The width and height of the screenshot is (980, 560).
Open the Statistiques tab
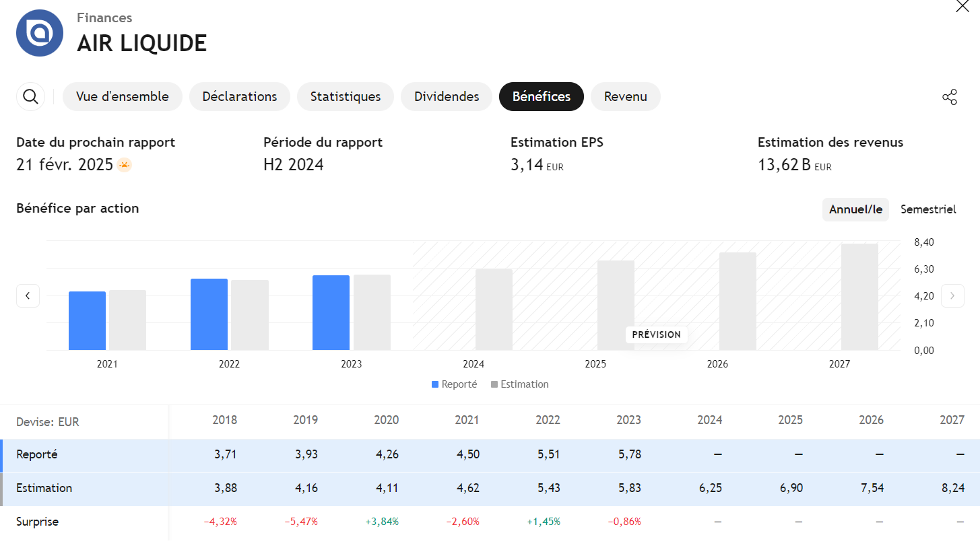(x=346, y=97)
